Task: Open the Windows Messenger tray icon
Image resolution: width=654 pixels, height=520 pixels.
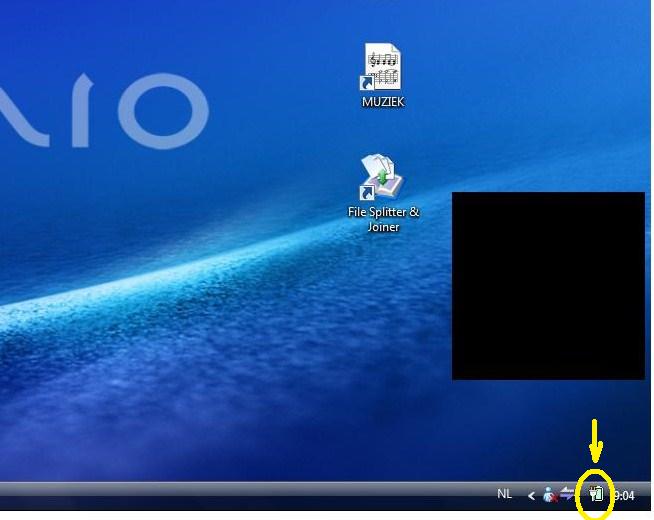Action: tap(550, 495)
